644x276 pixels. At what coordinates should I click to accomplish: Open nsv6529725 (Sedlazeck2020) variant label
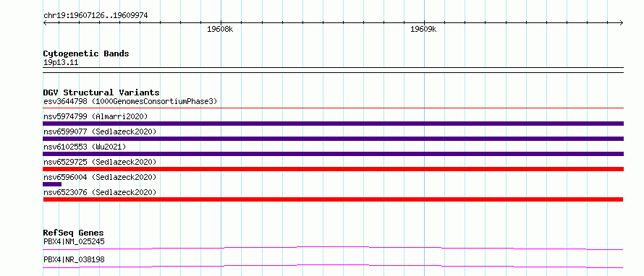(x=100, y=162)
